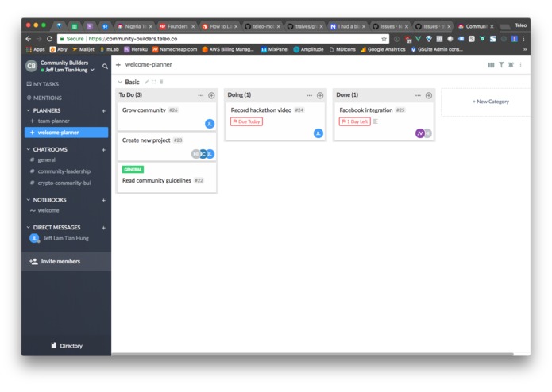Start new direct message with plus icon
Image resolution: width=552 pixels, height=392 pixels.
click(x=103, y=228)
